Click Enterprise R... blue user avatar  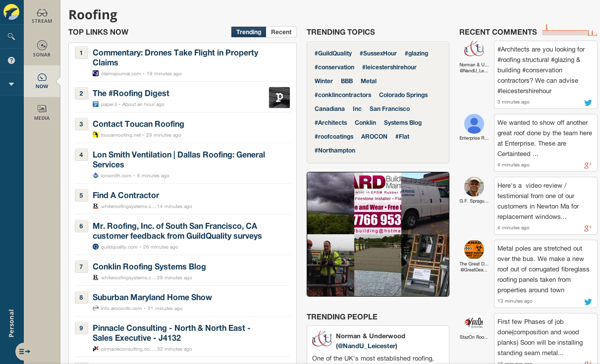[x=474, y=124]
